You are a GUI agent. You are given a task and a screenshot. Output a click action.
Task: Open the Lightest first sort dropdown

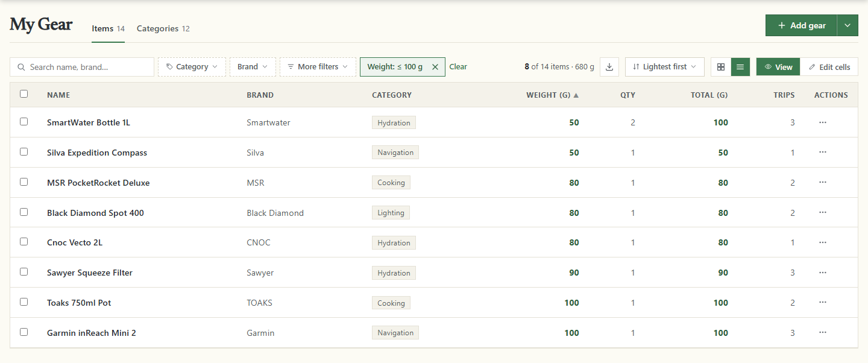[664, 67]
